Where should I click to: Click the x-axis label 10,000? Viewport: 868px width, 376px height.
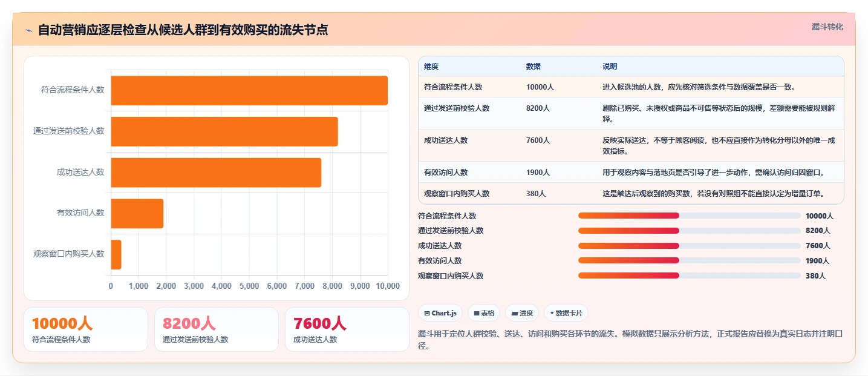[x=388, y=286]
